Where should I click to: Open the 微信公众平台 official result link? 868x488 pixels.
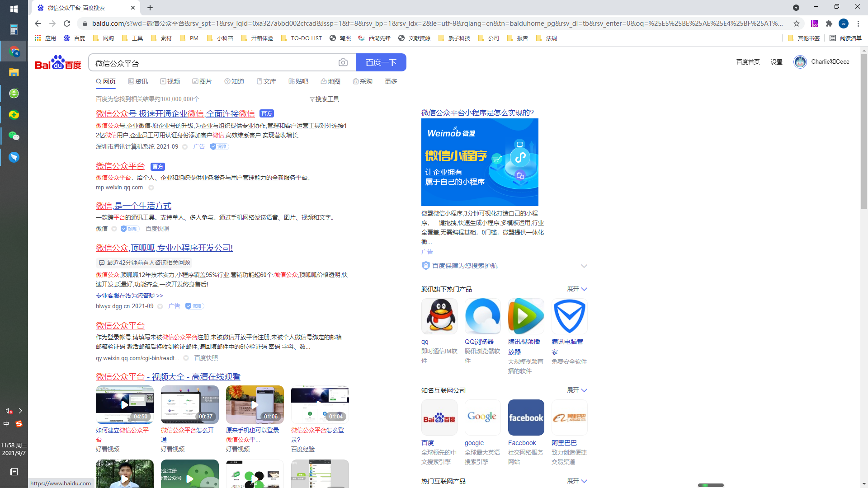pos(120,166)
